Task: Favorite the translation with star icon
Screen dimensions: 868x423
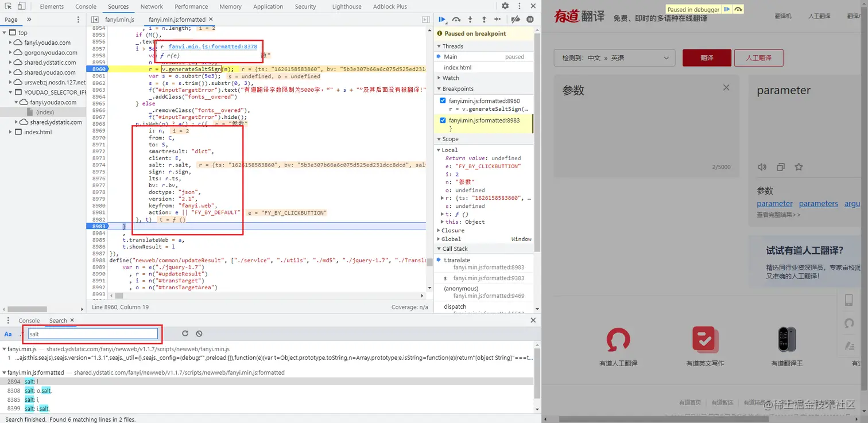Action: tap(799, 167)
